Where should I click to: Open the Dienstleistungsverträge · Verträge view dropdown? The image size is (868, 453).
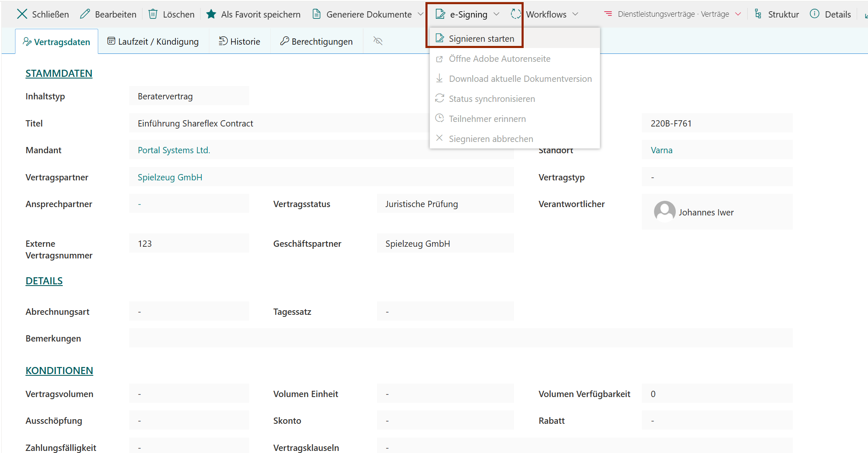click(x=738, y=14)
